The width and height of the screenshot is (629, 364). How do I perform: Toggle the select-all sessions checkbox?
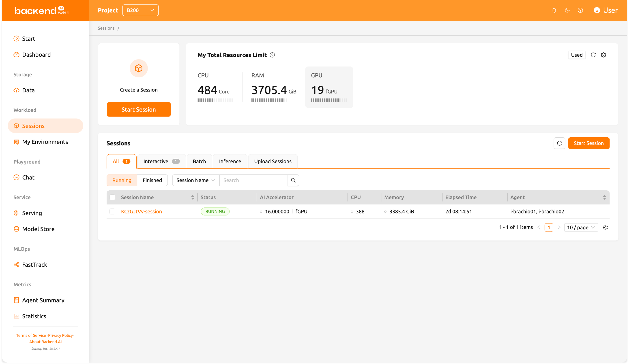point(112,197)
